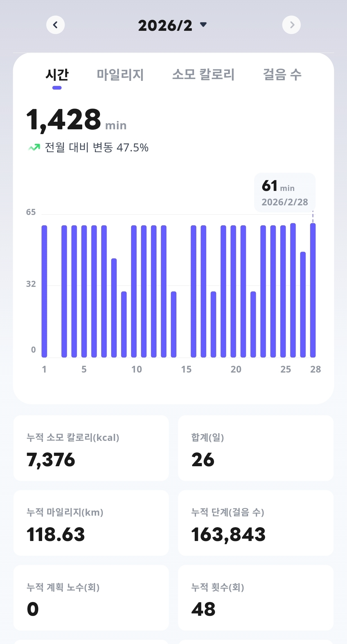Switch to the 소모 칼로리 tab
347x644 pixels.
point(203,75)
